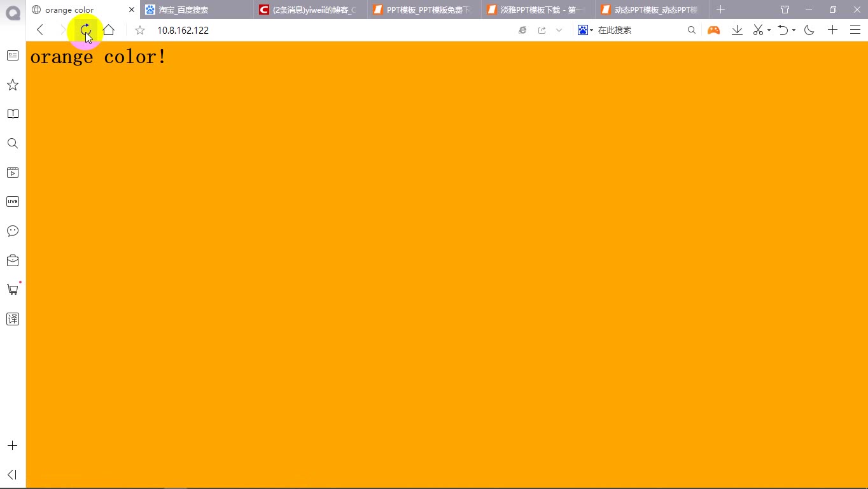This screenshot has height=489, width=868.
Task: Open the orange game controller icon
Action: pos(713,30)
